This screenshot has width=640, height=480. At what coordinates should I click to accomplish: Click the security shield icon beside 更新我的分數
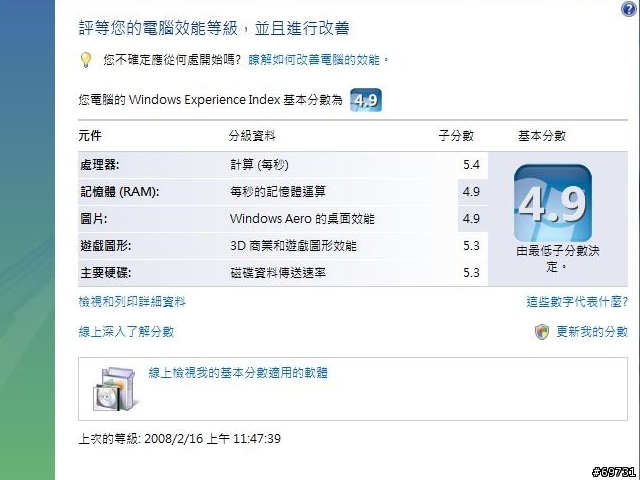542,332
